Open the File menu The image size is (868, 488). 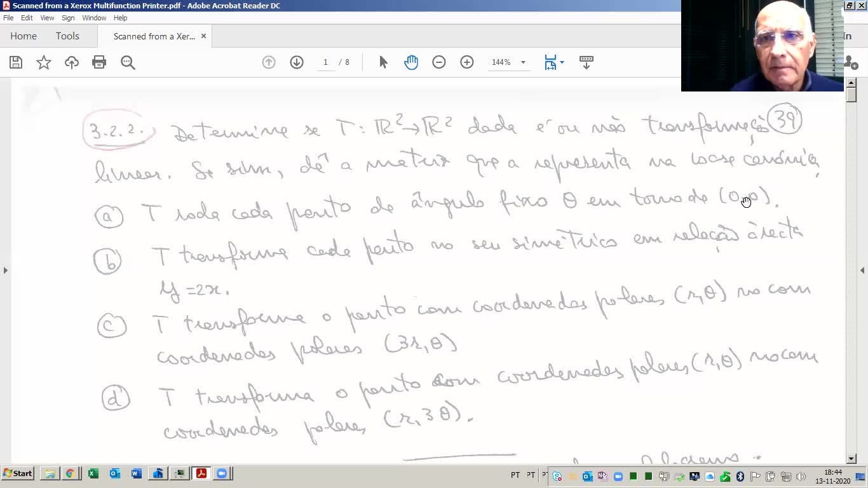8,18
